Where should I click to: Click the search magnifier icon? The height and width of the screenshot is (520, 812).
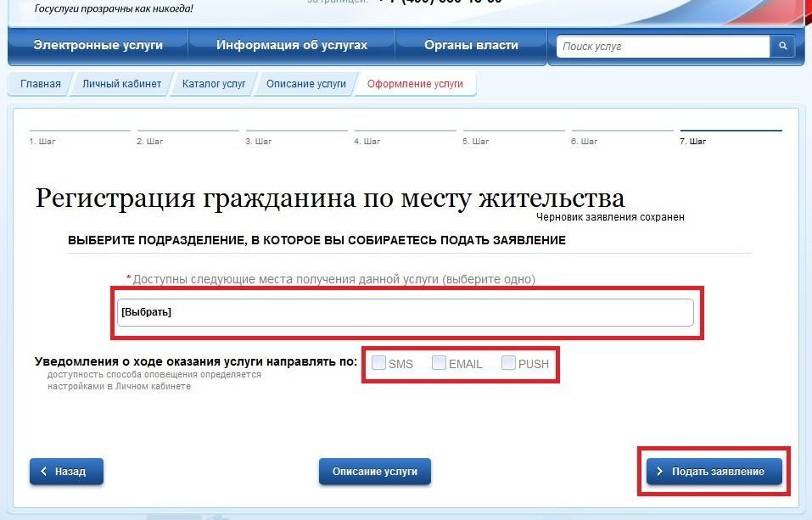781,47
